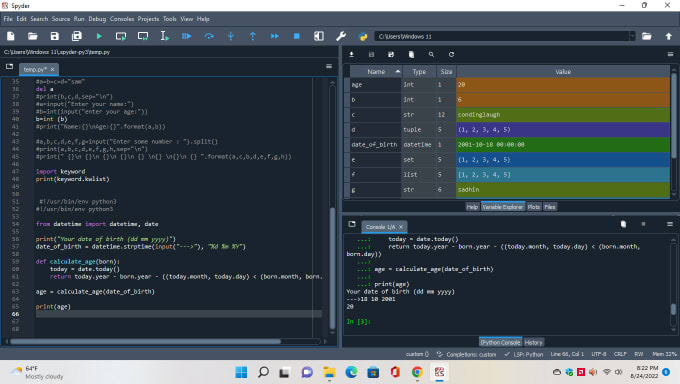Run cell and advance to next
The width and height of the screenshot is (680, 384).
(x=143, y=36)
